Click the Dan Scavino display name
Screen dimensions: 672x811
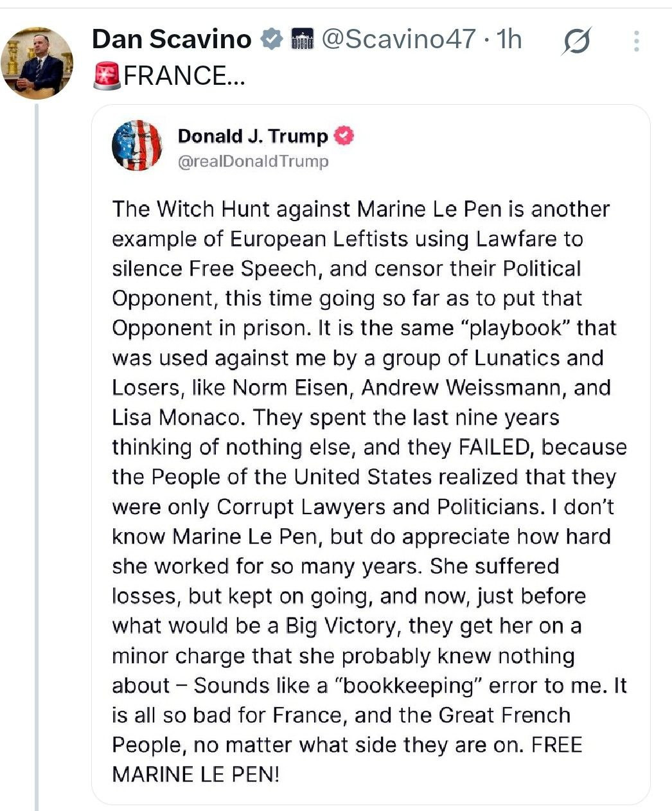point(172,40)
